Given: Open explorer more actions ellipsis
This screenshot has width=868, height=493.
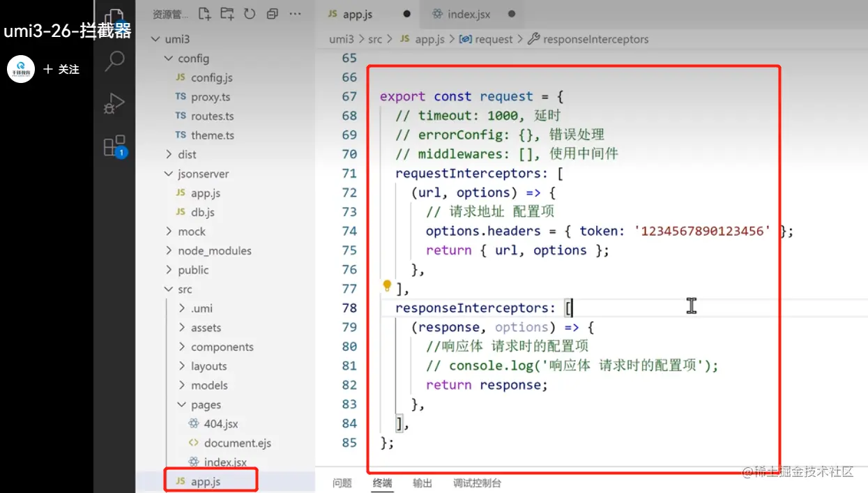Looking at the screenshot, I should 295,13.
